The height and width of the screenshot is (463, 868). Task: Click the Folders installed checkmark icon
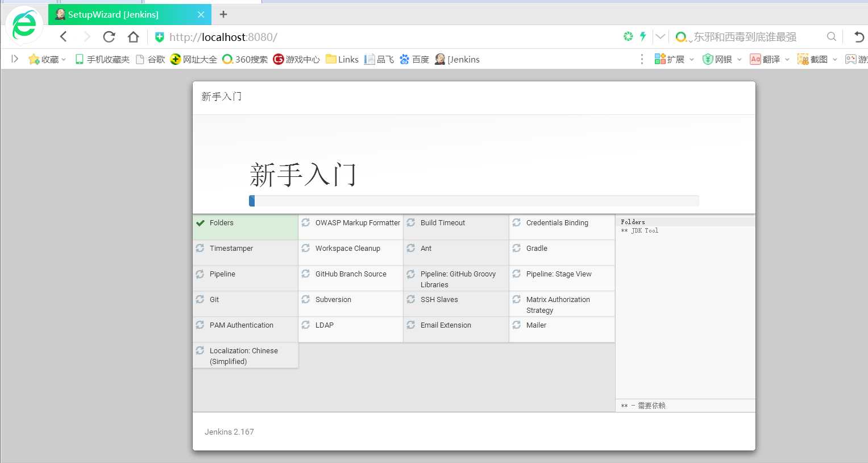click(x=200, y=223)
